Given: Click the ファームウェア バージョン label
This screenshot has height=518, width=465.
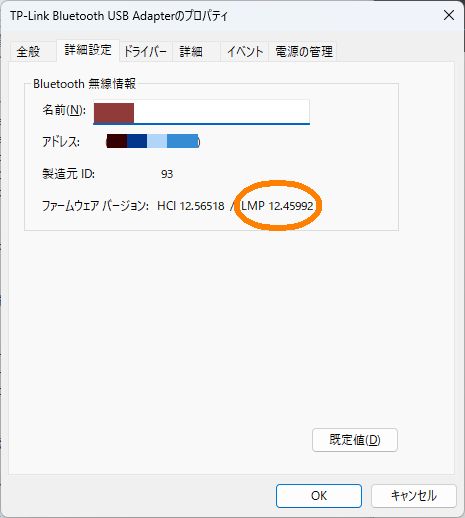Looking at the screenshot, I should [95, 206].
